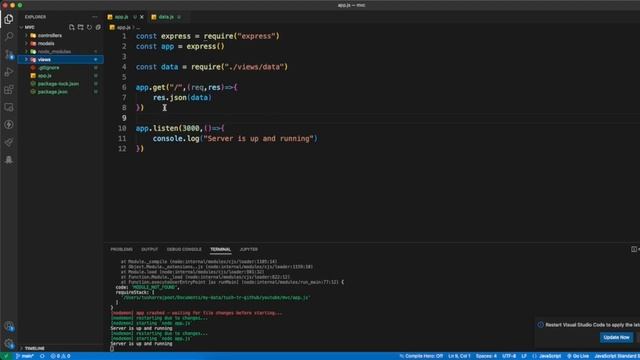This screenshot has width=640, height=360.
Task: Select the Terminal panel tab
Action: (x=220, y=249)
